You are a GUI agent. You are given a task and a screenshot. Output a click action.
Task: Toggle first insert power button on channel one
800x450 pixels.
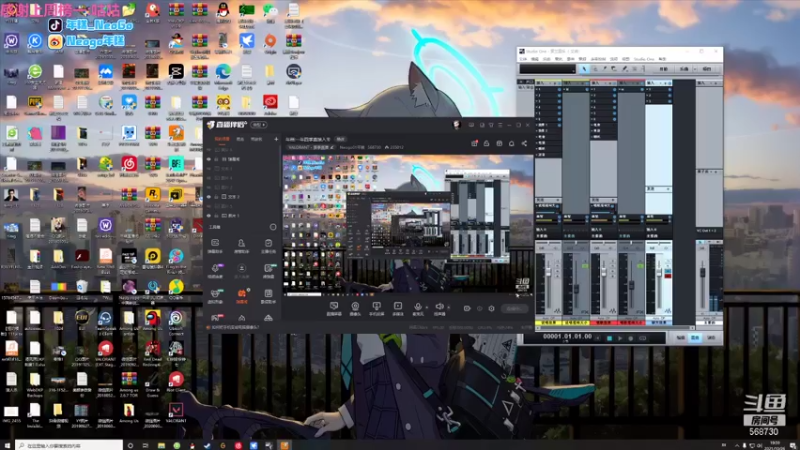tap(559, 90)
